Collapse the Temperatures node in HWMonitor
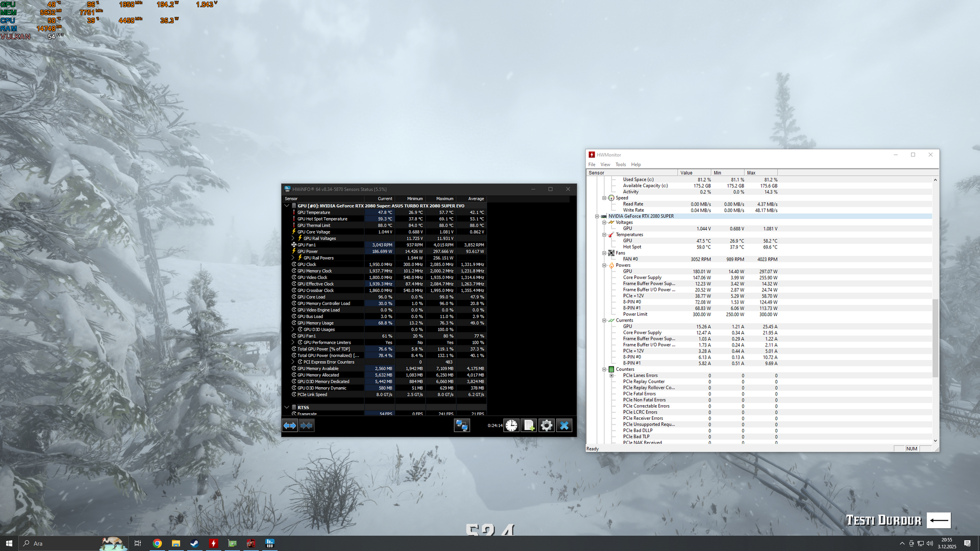 point(604,235)
